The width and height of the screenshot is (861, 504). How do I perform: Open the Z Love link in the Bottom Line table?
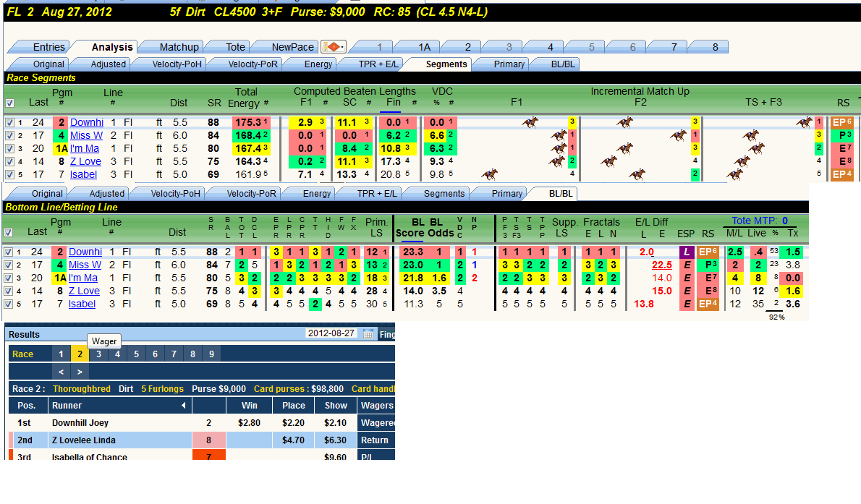[x=84, y=291]
